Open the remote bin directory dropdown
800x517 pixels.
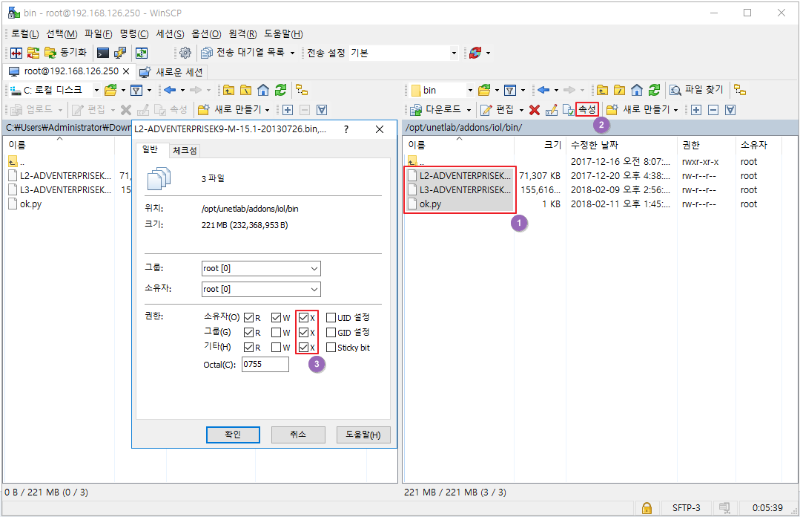point(466,89)
